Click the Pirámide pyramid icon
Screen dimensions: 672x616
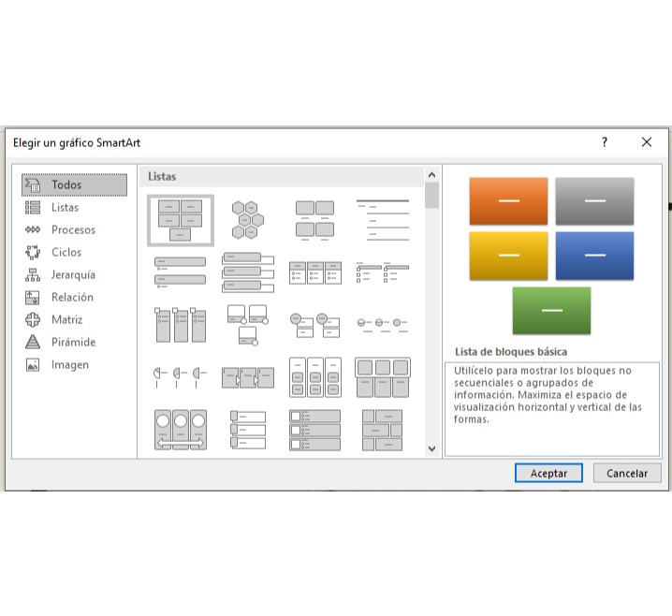(33, 343)
